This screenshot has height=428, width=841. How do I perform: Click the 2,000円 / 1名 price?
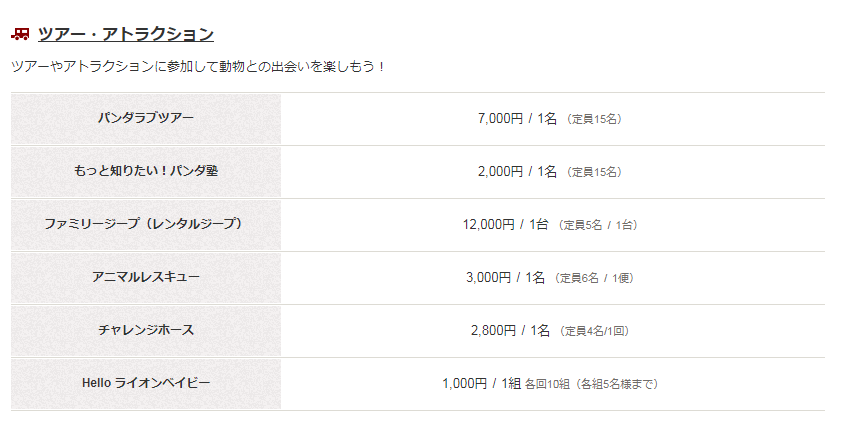coord(517,171)
